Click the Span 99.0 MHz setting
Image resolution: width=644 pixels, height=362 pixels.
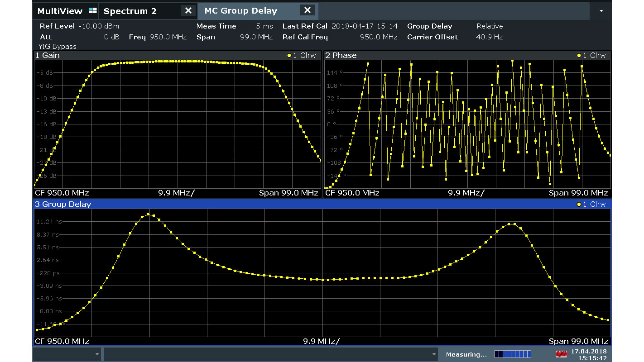click(235, 37)
